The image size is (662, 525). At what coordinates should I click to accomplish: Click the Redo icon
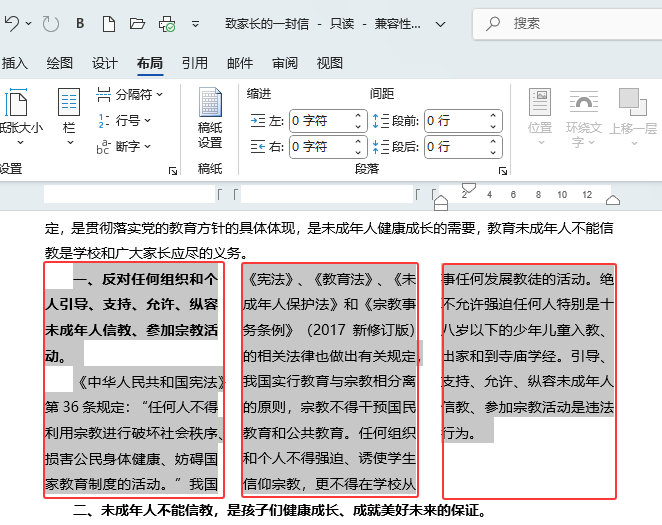(x=51, y=24)
